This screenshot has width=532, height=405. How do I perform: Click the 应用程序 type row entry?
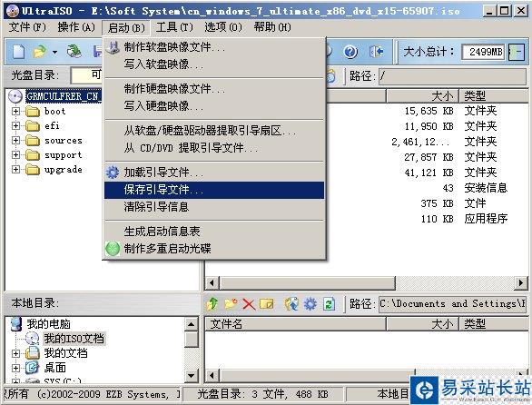486,219
